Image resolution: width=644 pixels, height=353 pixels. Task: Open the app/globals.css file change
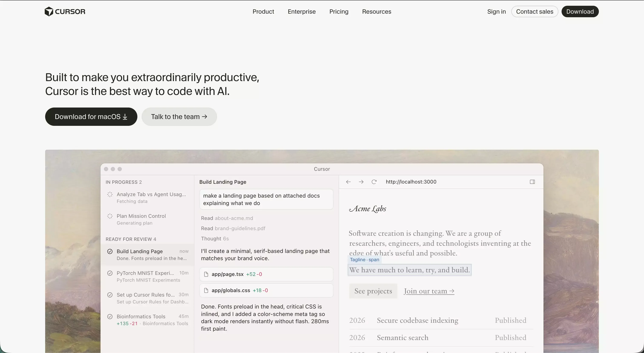point(266,290)
